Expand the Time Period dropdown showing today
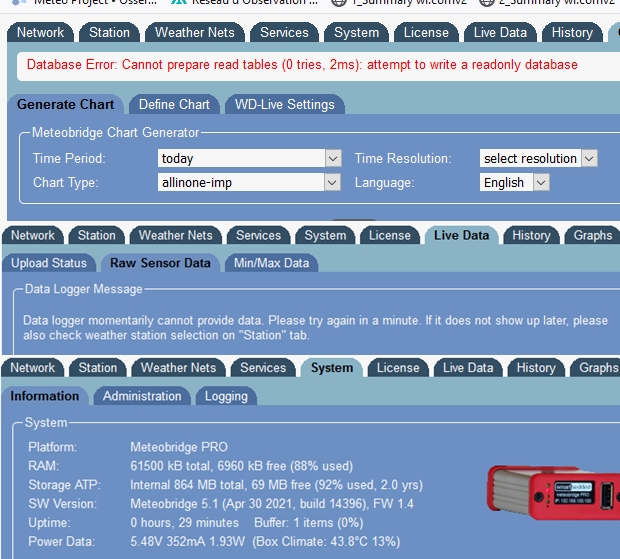 [249, 159]
